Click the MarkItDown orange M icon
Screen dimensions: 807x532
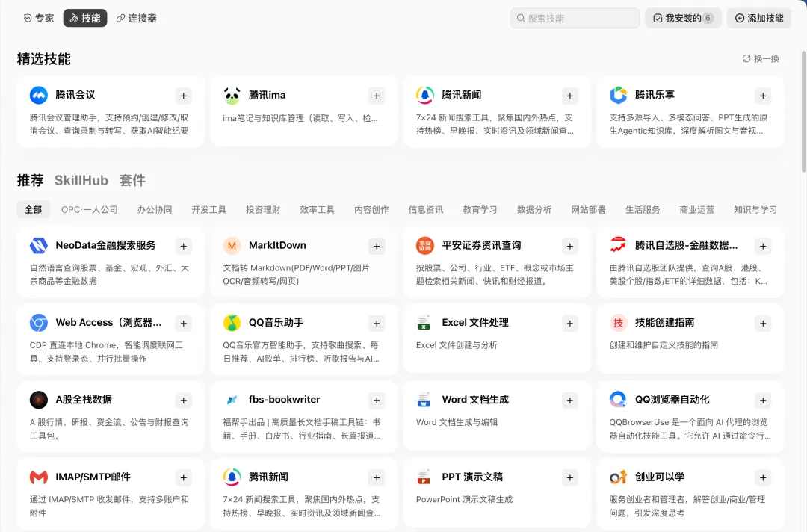[x=232, y=245]
